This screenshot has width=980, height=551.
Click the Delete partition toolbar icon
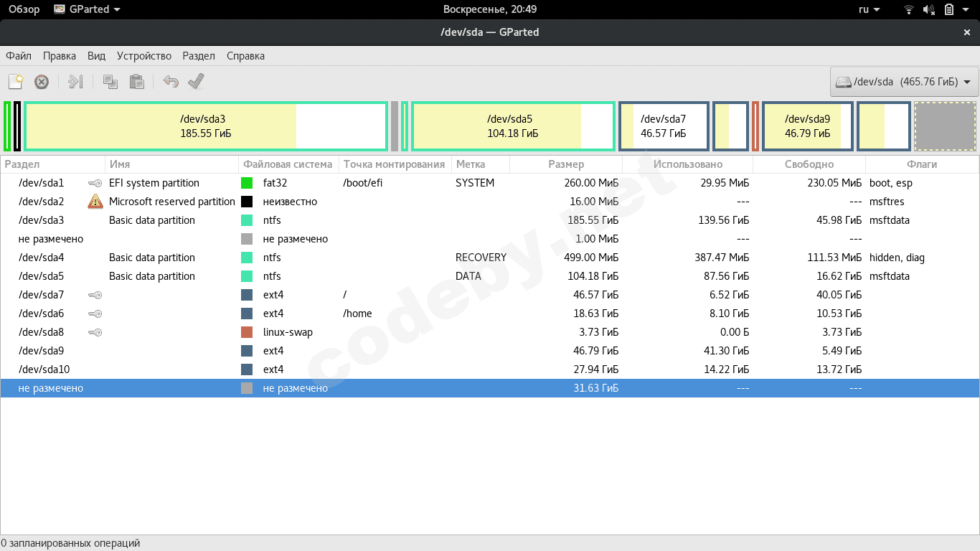tap(42, 82)
